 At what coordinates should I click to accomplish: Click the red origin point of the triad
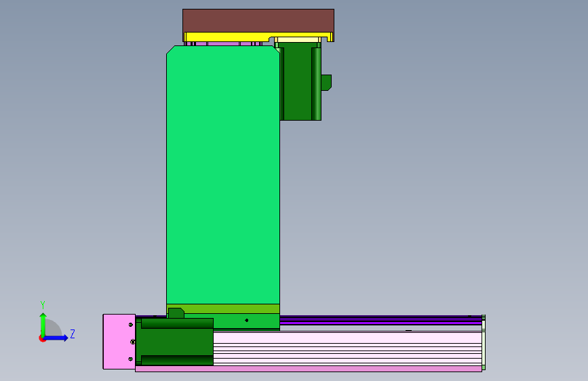42,338
